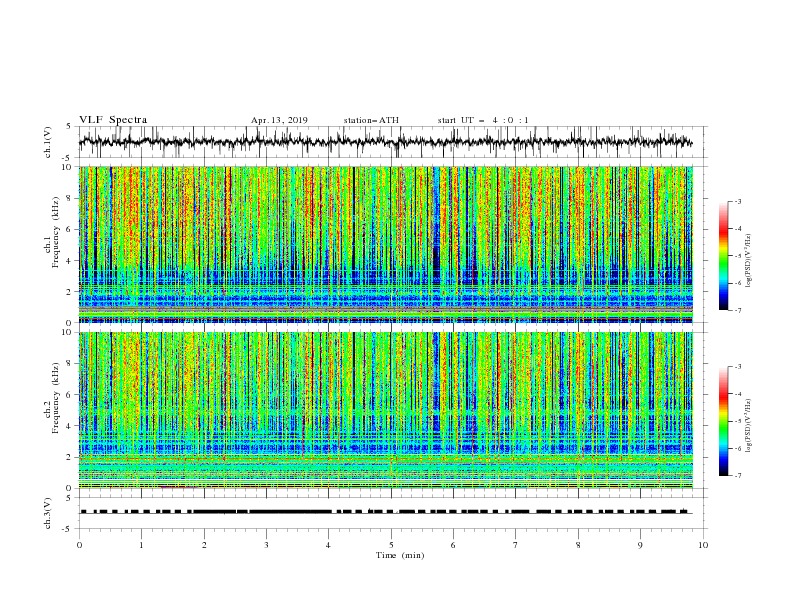Click the top "10" tick of ch.1 frequency axis

tap(68, 167)
